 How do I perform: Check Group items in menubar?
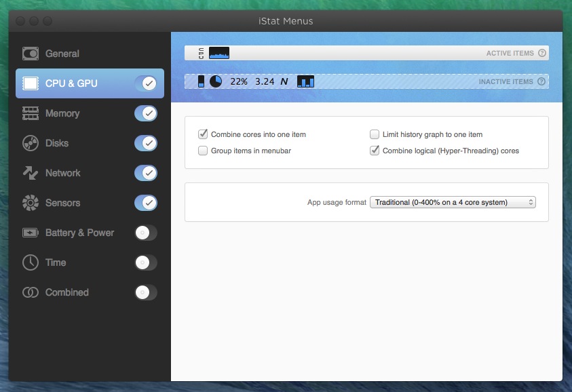pos(203,151)
